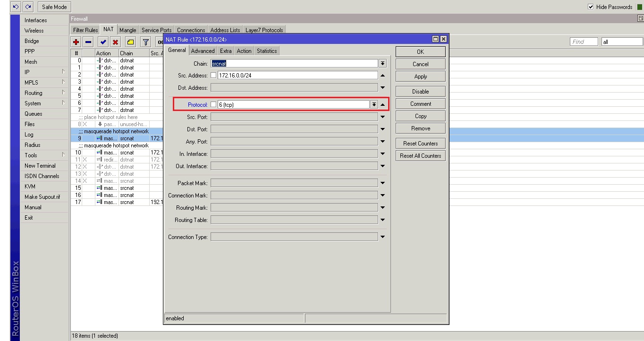644x341 pixels.
Task: Open the Service Ports tab
Action: [157, 30]
